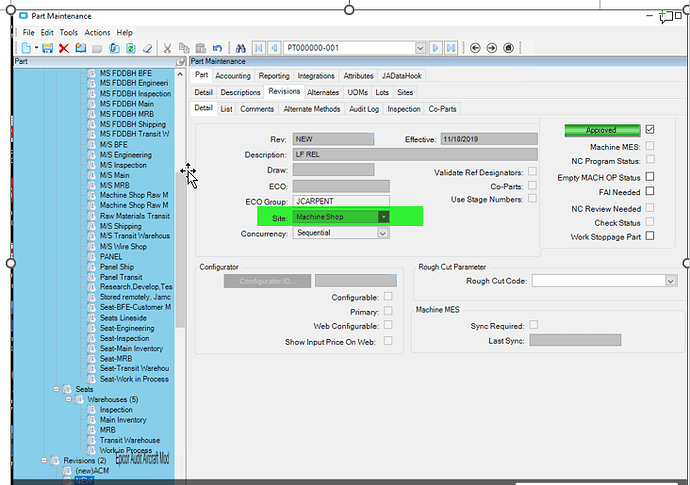Image resolution: width=690 pixels, height=485 pixels.
Task: Click the circular Back arrow icon
Action: [x=475, y=48]
